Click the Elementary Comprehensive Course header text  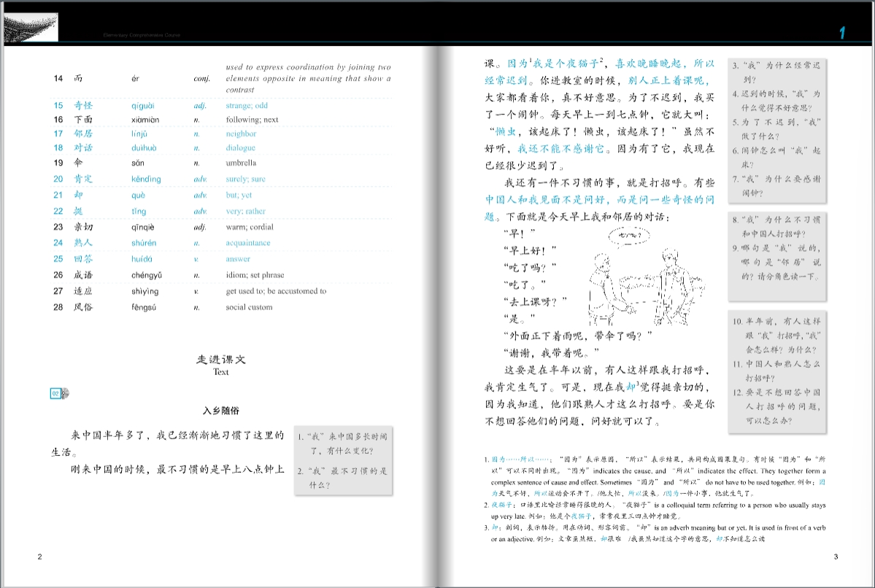click(142, 35)
